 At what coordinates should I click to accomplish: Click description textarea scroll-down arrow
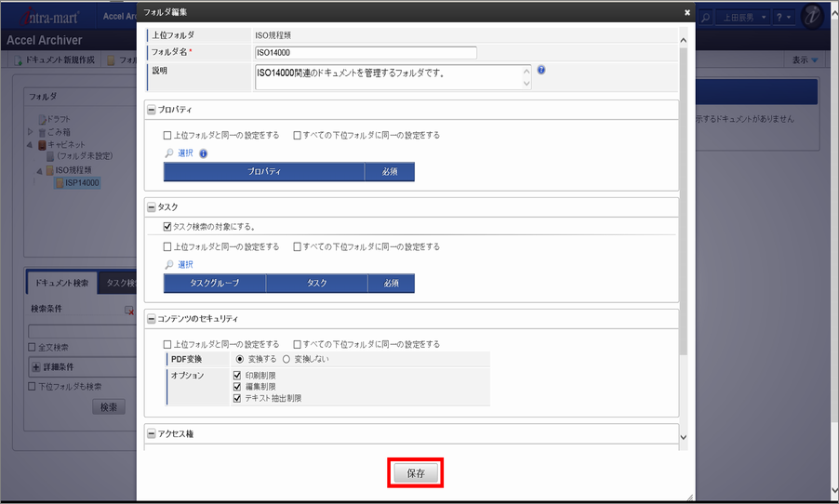(x=526, y=83)
